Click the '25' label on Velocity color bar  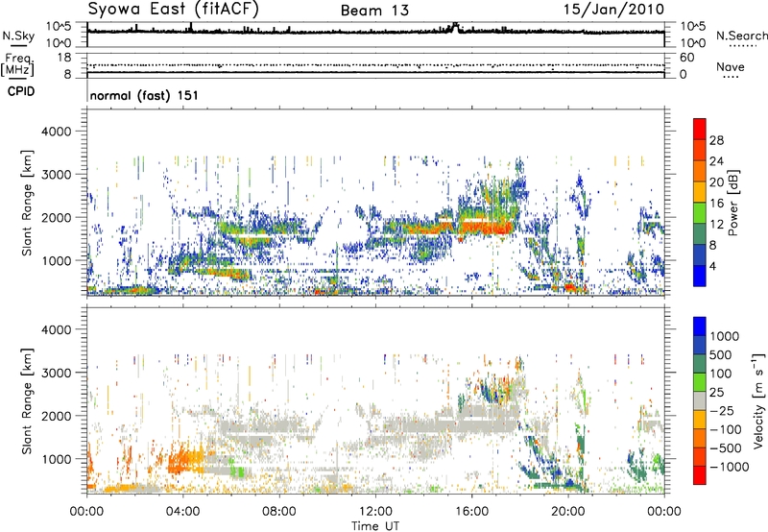tap(717, 393)
